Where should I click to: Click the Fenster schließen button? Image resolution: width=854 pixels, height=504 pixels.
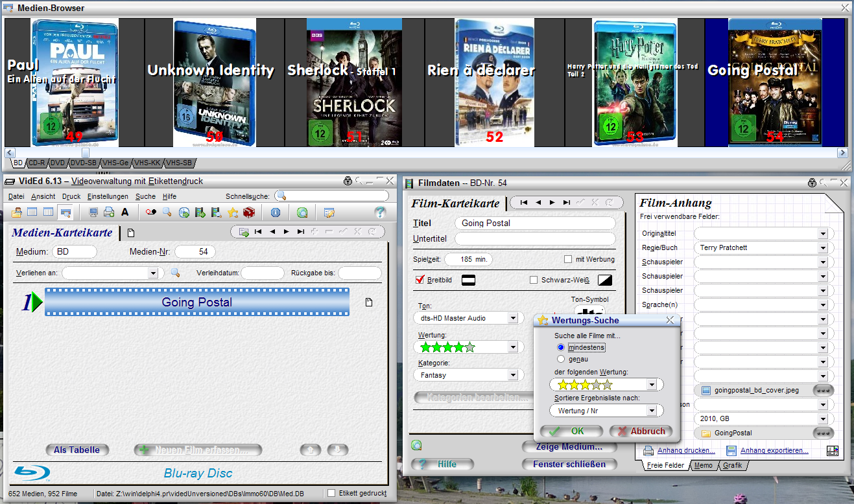click(x=568, y=464)
